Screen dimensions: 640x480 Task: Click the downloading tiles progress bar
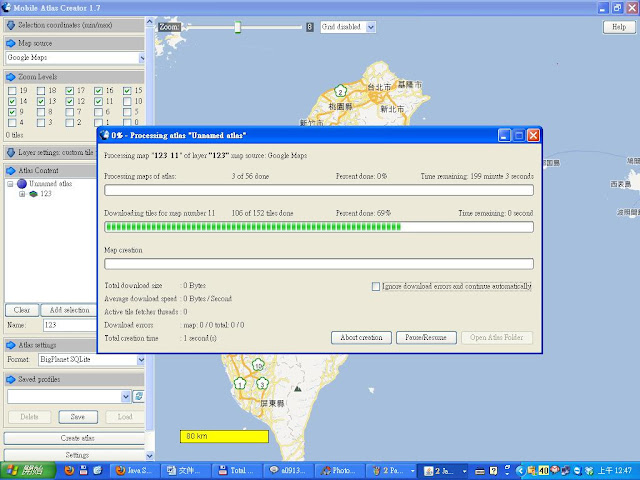click(319, 227)
